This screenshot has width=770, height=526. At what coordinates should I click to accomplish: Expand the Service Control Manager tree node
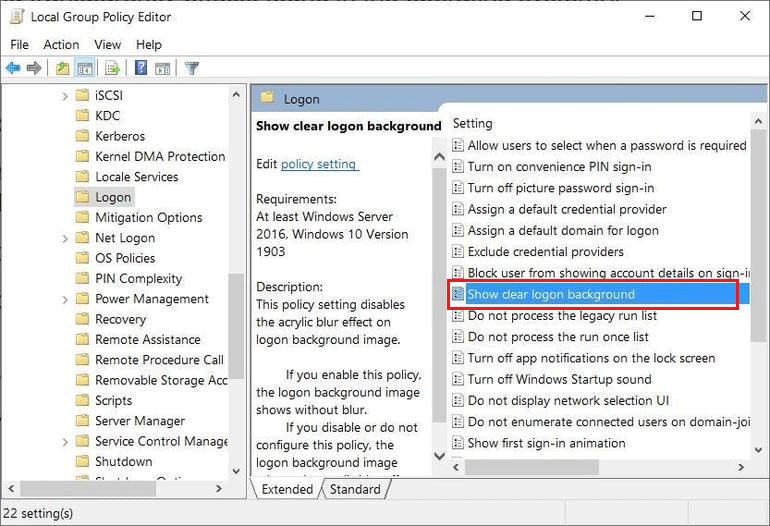click(x=65, y=442)
